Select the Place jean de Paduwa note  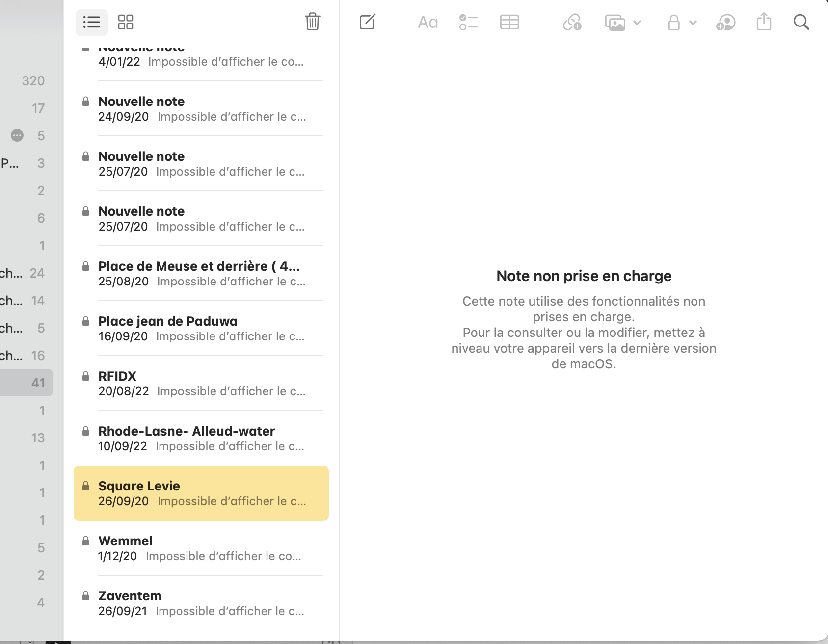click(x=201, y=329)
